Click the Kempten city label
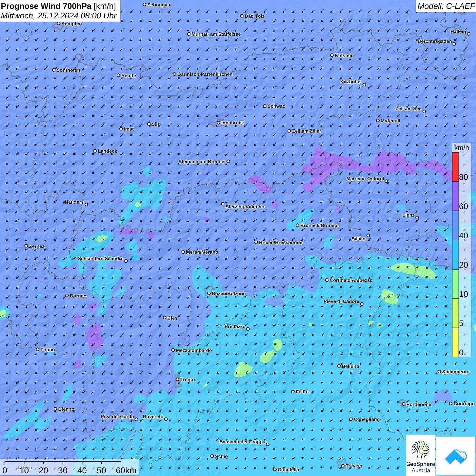This screenshot has height=476, width=476. click(x=71, y=23)
